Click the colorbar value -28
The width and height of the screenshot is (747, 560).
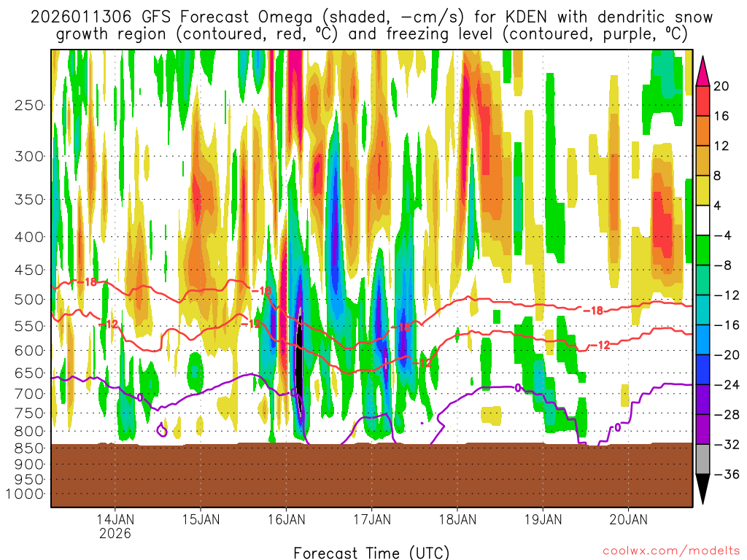tap(726, 415)
